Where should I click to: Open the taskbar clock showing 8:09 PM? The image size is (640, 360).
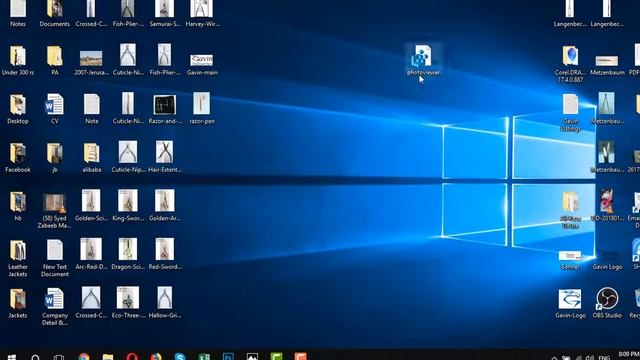click(629, 354)
